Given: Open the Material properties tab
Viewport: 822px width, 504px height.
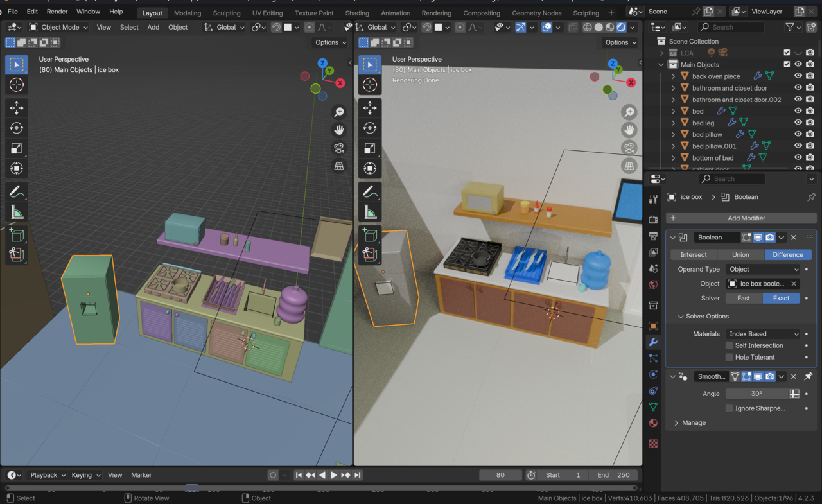Looking at the screenshot, I should pyautogui.click(x=653, y=423).
